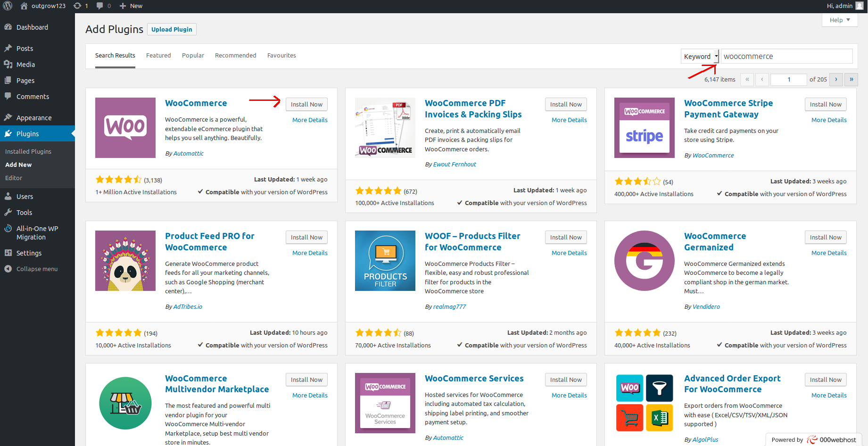Click the updates icon in admin bar
The height and width of the screenshot is (446, 868).
pyautogui.click(x=77, y=6)
